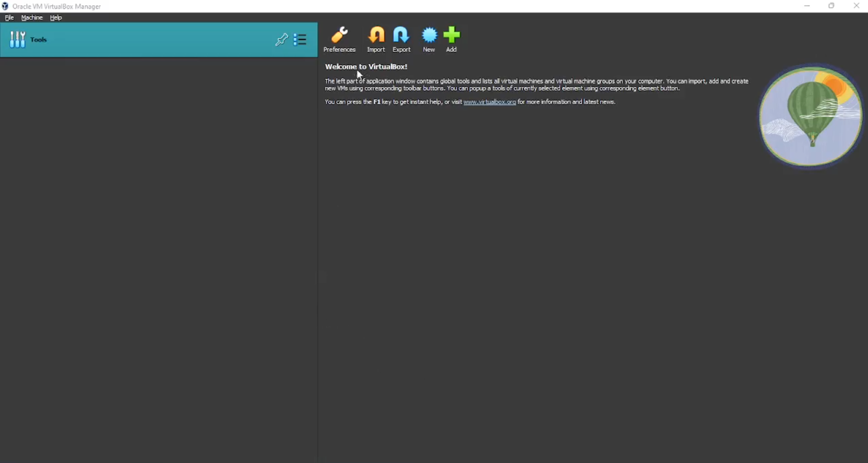Click the green Add machine icon
868x463 pixels.
pyautogui.click(x=451, y=36)
